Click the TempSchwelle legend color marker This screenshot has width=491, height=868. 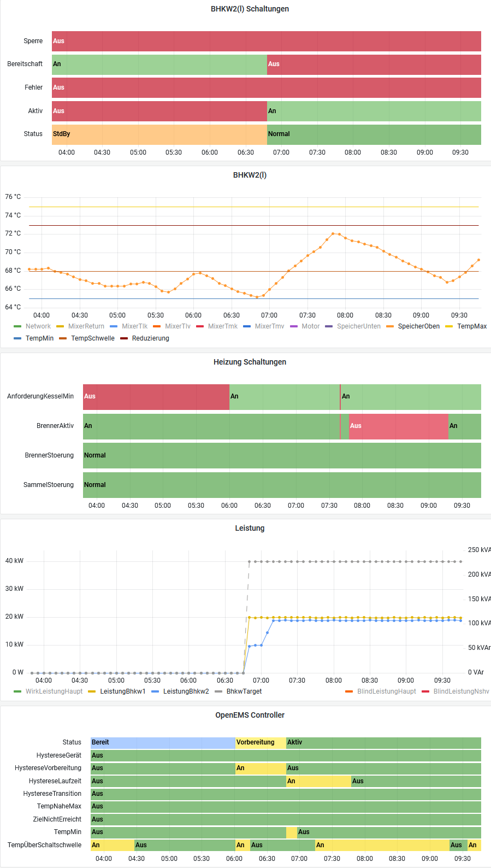point(63,338)
